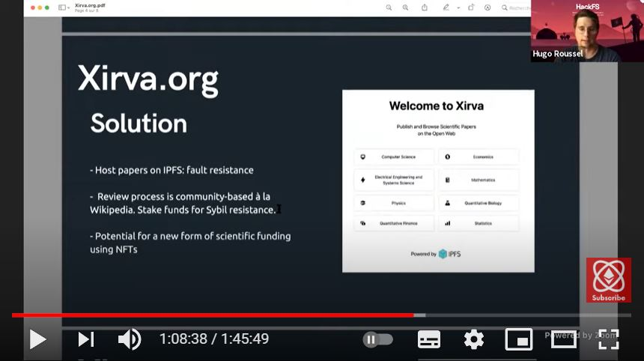
Task: Select the markup pen tool
Action: pyautogui.click(x=446, y=7)
